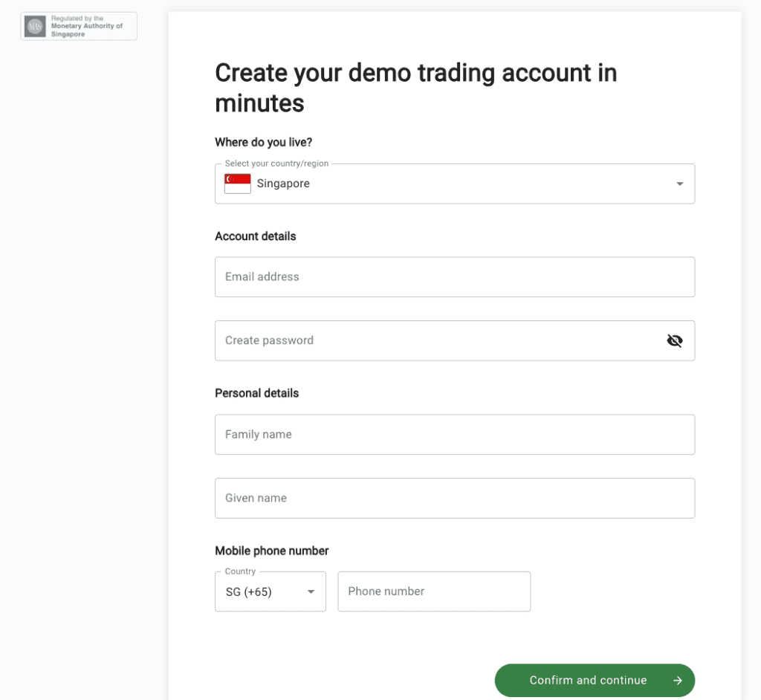This screenshot has height=700, width=761.
Task: Click the caret beside SG (+65)
Action: click(311, 592)
